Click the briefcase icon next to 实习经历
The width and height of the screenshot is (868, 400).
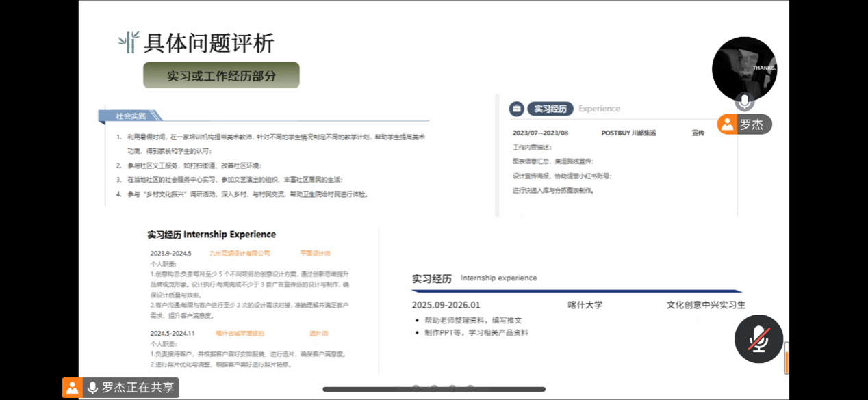(x=516, y=109)
